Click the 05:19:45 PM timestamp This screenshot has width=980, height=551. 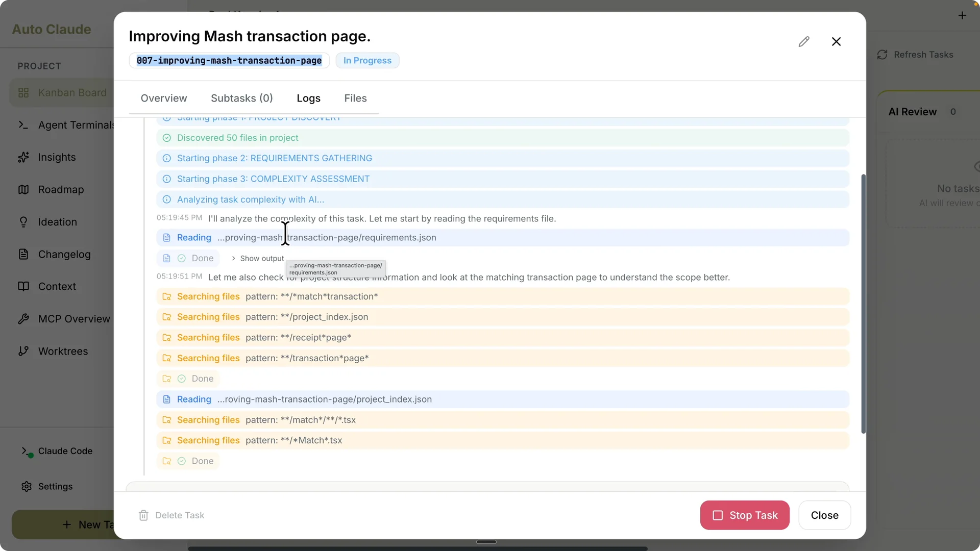tap(179, 218)
